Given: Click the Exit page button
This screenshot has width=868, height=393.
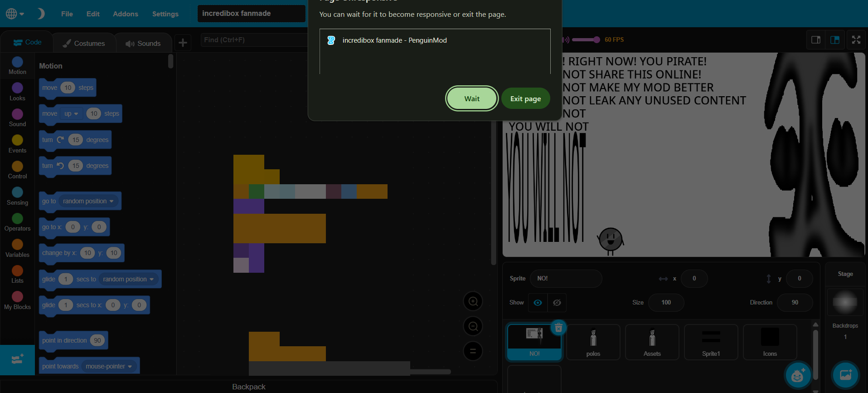Looking at the screenshot, I should (x=526, y=98).
